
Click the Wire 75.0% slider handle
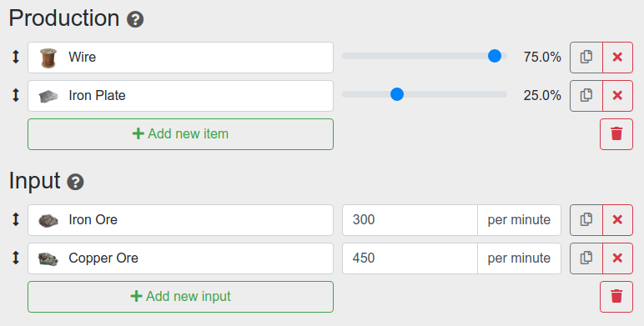(495, 56)
